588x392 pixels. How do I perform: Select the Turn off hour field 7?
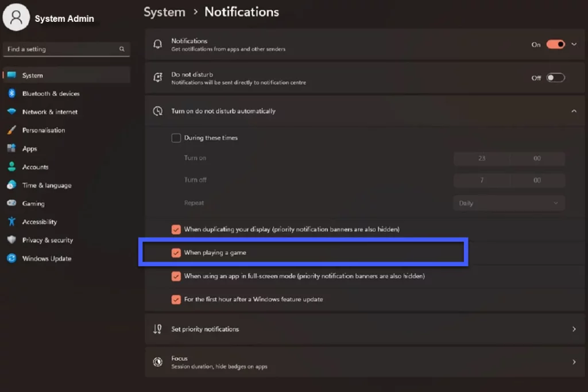click(x=482, y=180)
